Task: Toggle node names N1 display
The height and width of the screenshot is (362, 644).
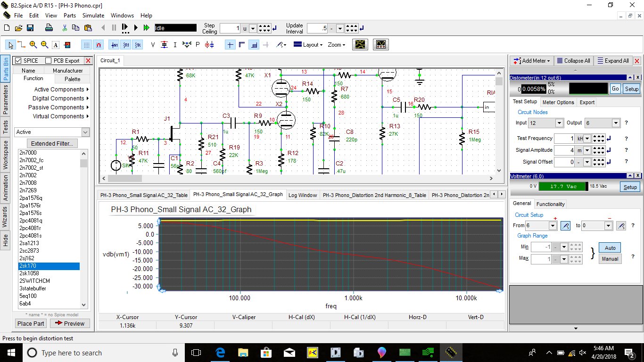Action: pyautogui.click(x=115, y=45)
